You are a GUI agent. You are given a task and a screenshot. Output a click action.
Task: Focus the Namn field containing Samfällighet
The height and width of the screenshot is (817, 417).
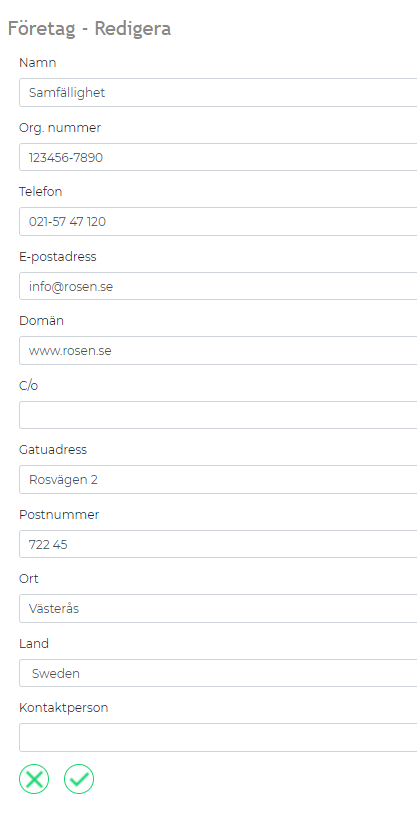(218, 93)
